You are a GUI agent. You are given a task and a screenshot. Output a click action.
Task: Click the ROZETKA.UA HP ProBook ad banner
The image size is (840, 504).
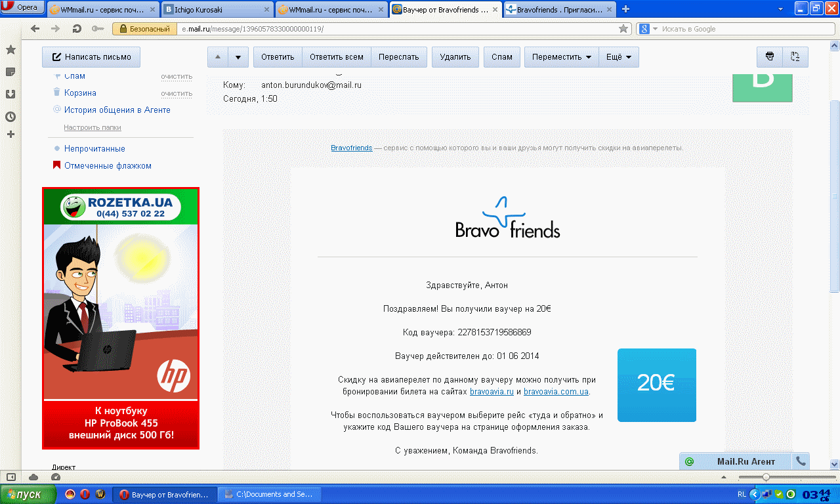coord(121,318)
